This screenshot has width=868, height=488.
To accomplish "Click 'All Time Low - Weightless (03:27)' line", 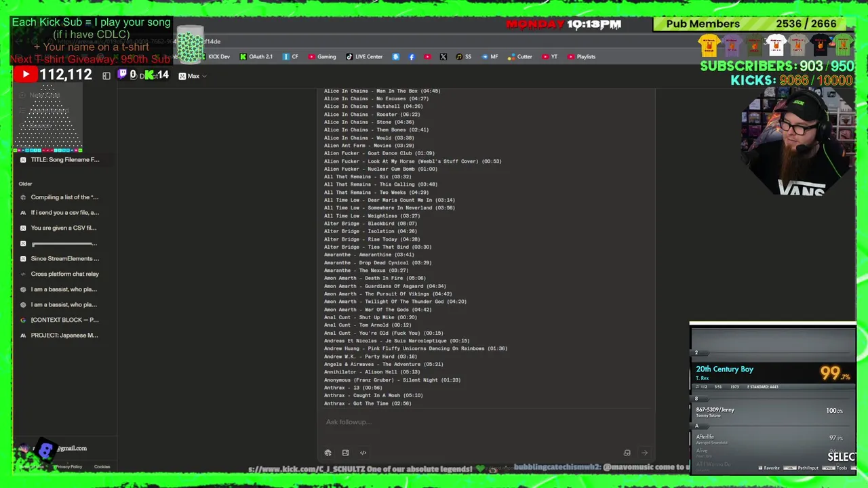I will point(372,216).
